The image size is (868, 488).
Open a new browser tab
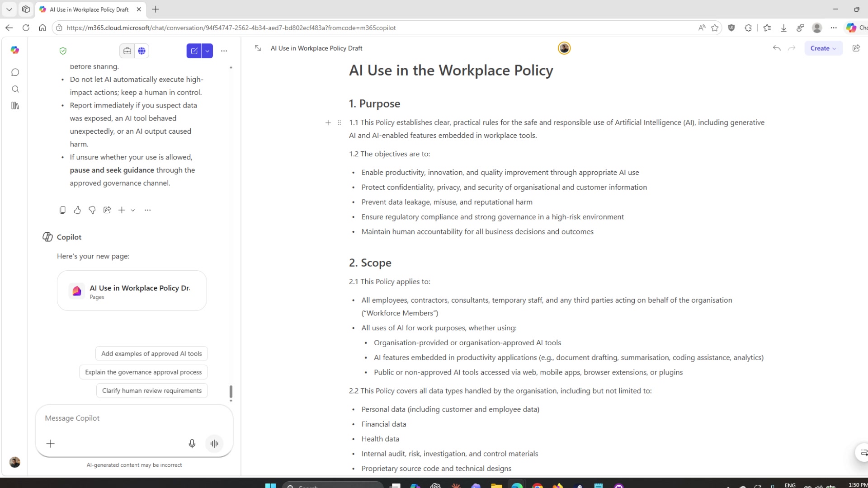pos(156,9)
